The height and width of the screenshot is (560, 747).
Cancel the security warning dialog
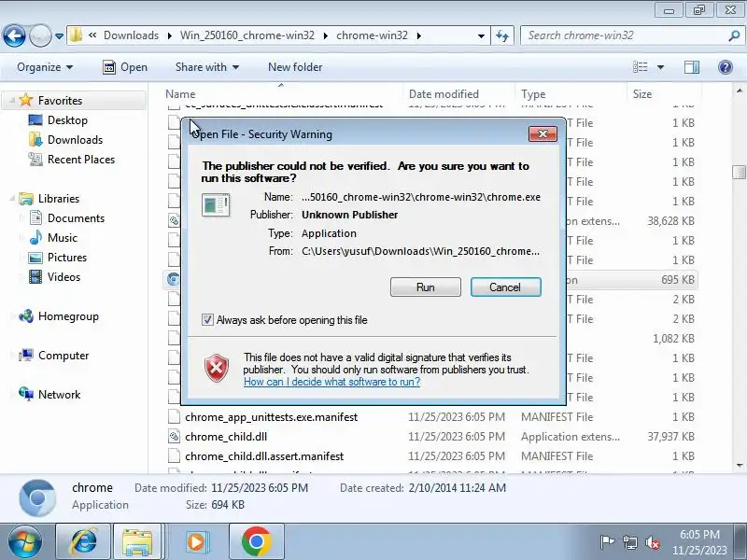(505, 287)
